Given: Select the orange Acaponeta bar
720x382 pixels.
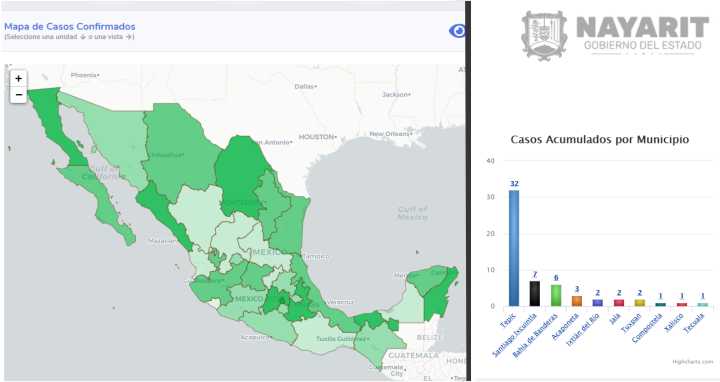Looking at the screenshot, I should click(x=577, y=301).
